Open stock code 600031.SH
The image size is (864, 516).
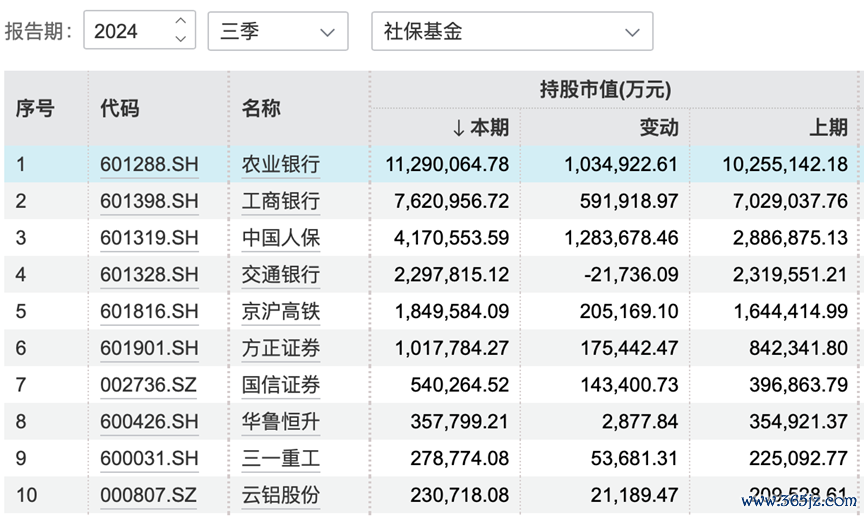(149, 458)
